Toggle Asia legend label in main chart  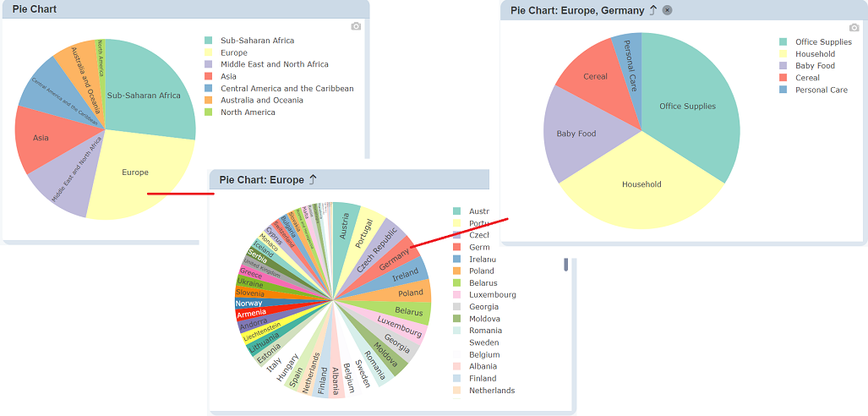tap(228, 76)
